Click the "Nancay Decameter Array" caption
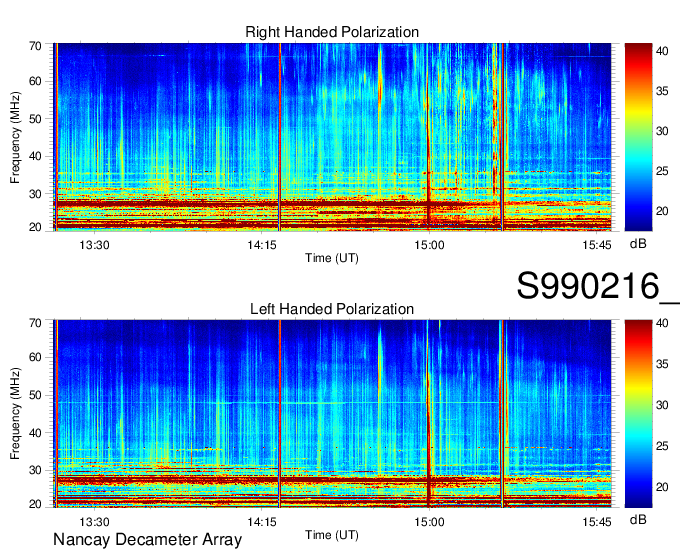Screen dimensions: 680x552 click(x=147, y=540)
